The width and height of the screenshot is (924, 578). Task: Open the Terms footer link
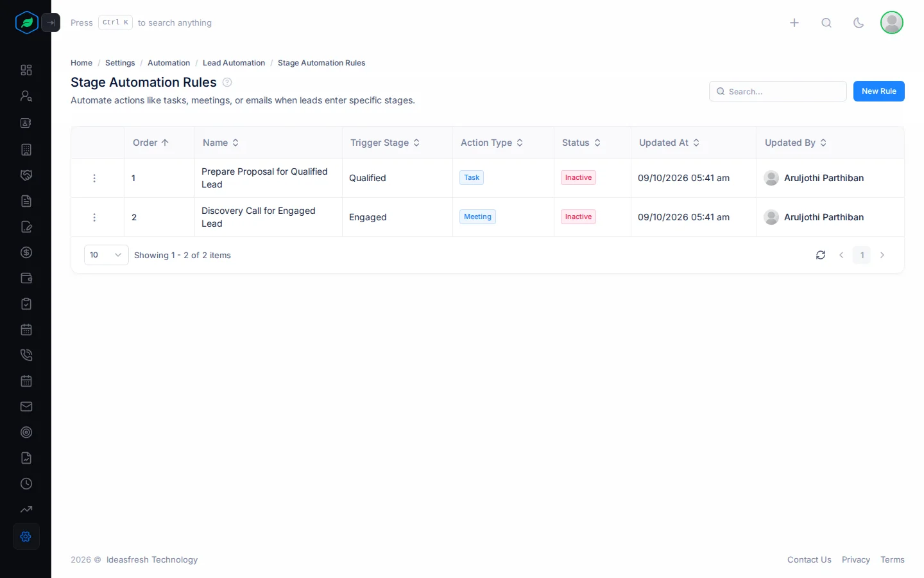[893, 560]
